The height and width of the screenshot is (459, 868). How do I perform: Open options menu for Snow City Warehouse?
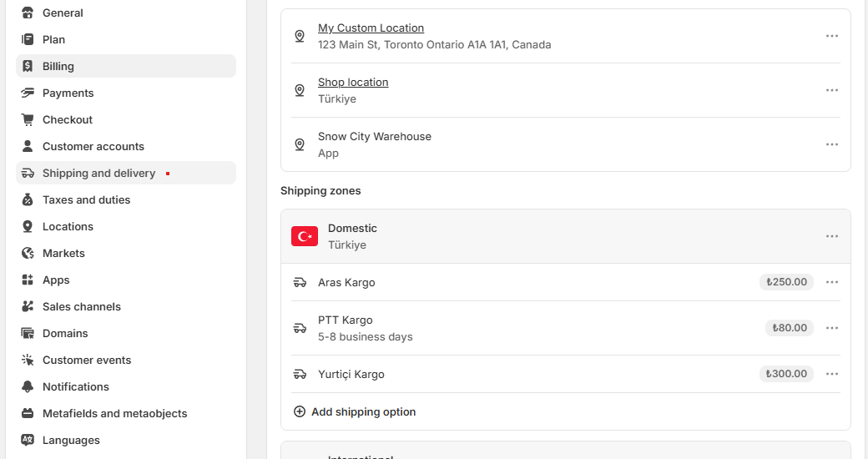click(x=831, y=144)
